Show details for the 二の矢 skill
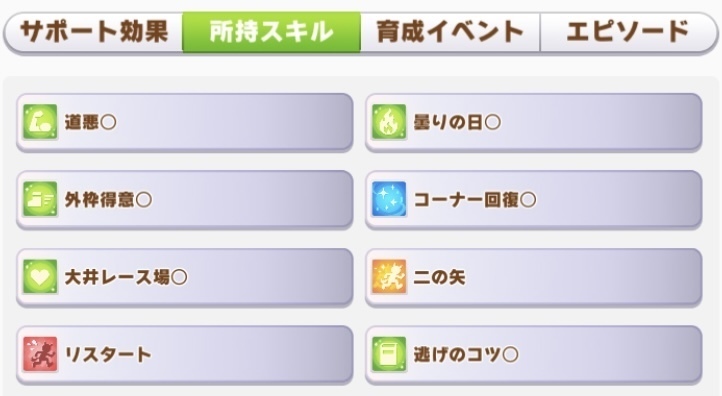This screenshot has width=722, height=396. (x=534, y=277)
